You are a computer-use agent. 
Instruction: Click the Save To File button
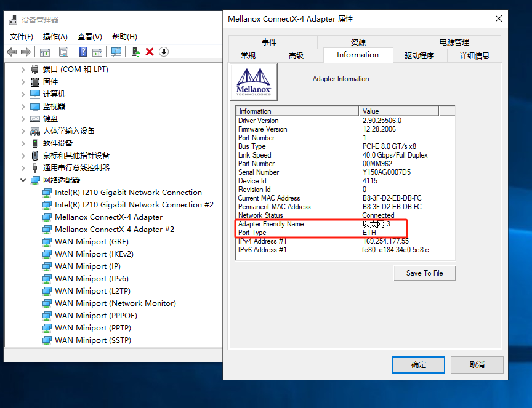pyautogui.click(x=424, y=273)
